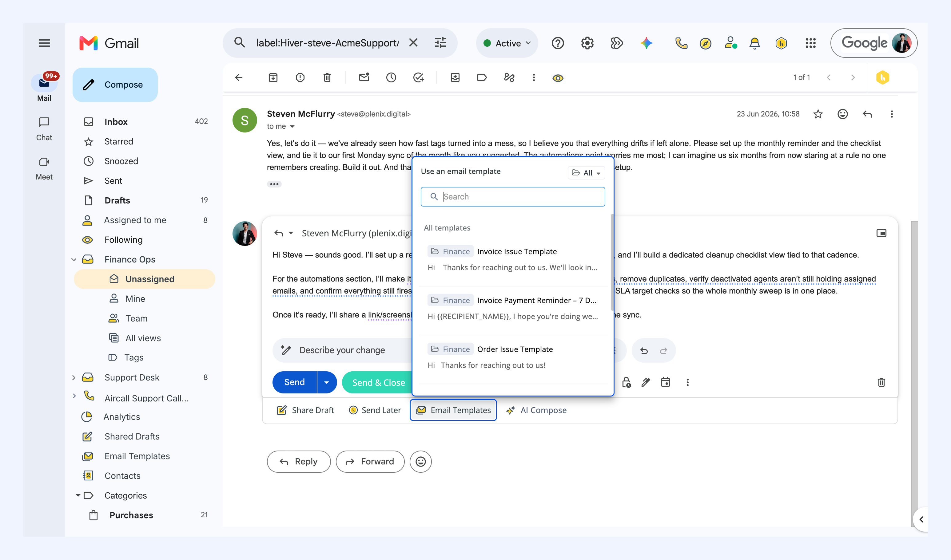Select the Order Issue Template
Screen dimensions: 951x560
coord(513,357)
